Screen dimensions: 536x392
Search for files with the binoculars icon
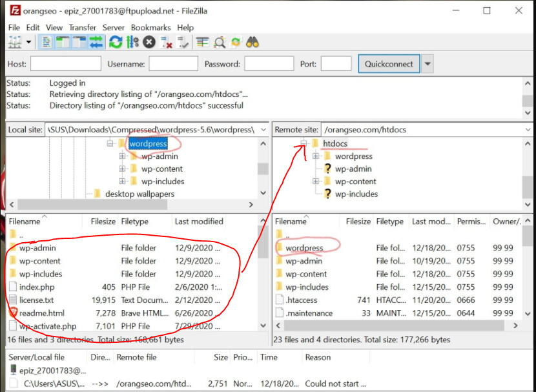[x=253, y=43]
